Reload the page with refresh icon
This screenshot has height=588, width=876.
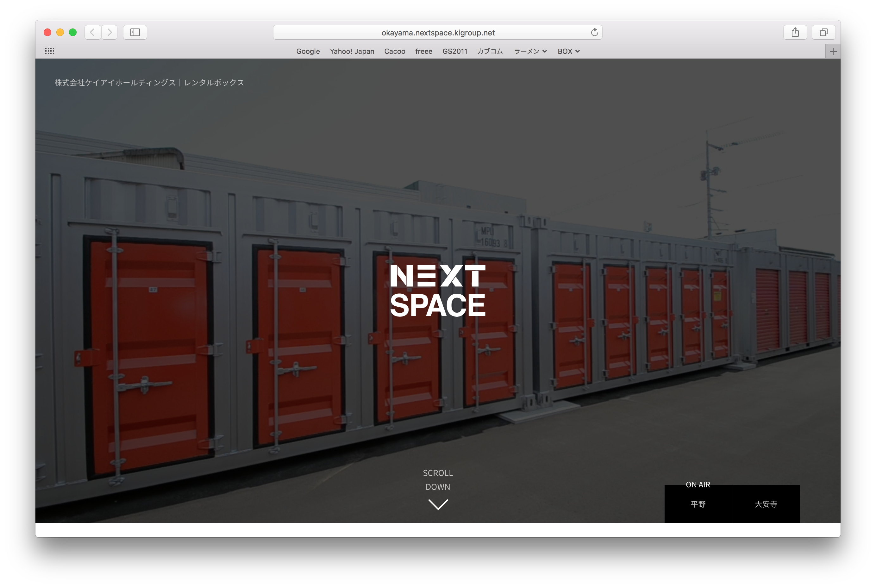(594, 32)
